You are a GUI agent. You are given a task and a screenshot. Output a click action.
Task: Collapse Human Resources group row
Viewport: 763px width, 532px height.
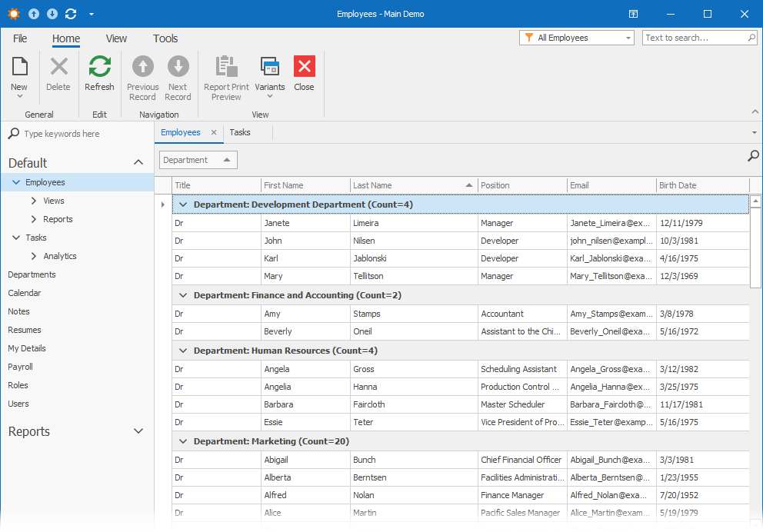pos(183,351)
